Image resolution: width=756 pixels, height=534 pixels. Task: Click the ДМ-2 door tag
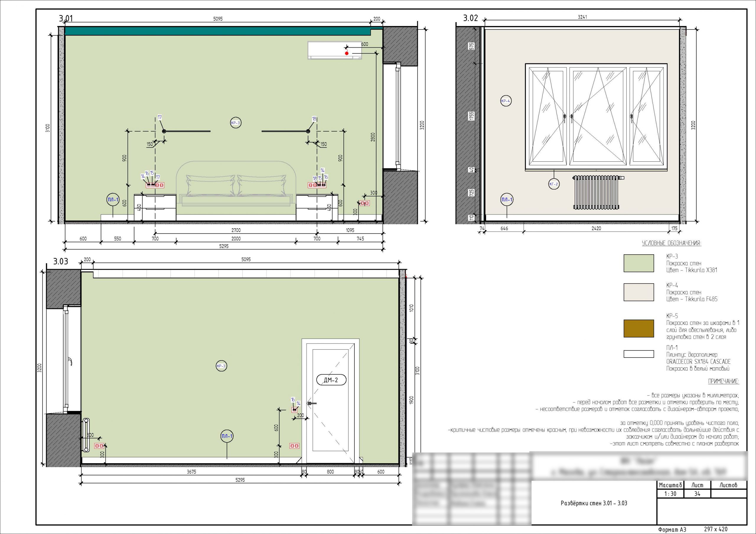pos(331,380)
